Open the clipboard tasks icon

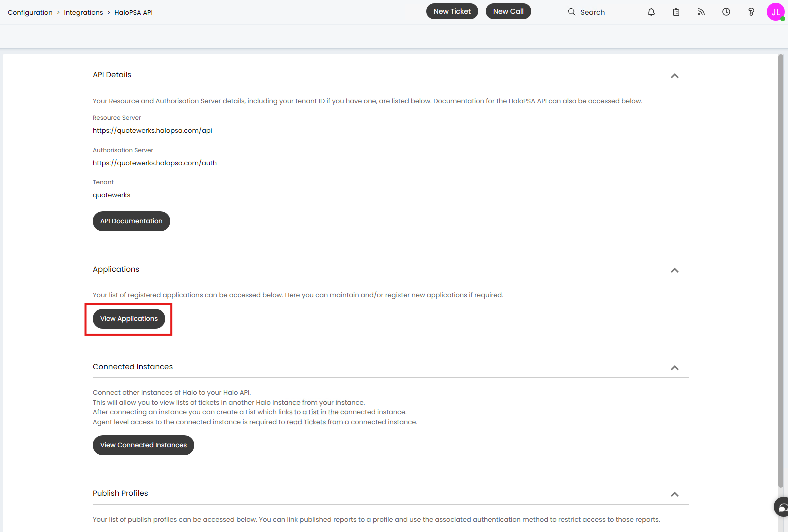point(676,12)
